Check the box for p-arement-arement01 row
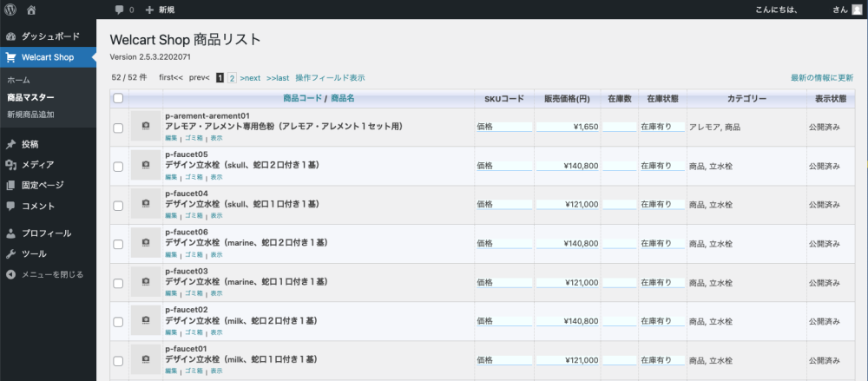The width and height of the screenshot is (868, 381). pyautogui.click(x=118, y=128)
